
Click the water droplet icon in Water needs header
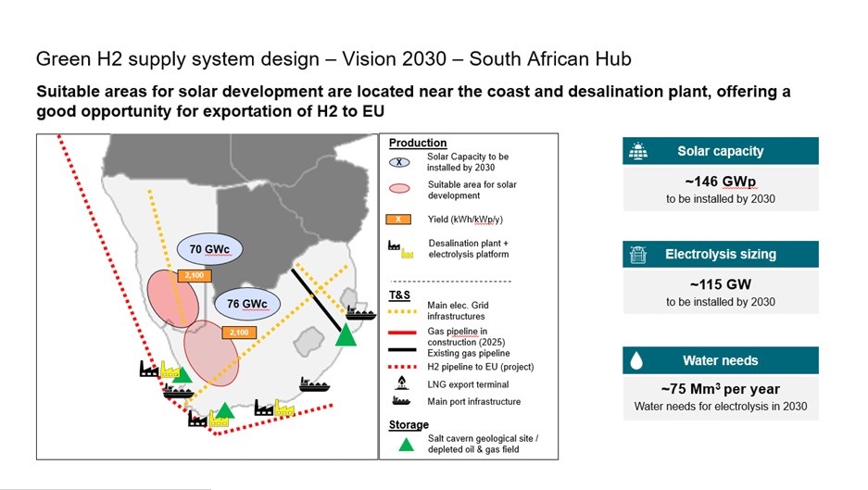[637, 360]
